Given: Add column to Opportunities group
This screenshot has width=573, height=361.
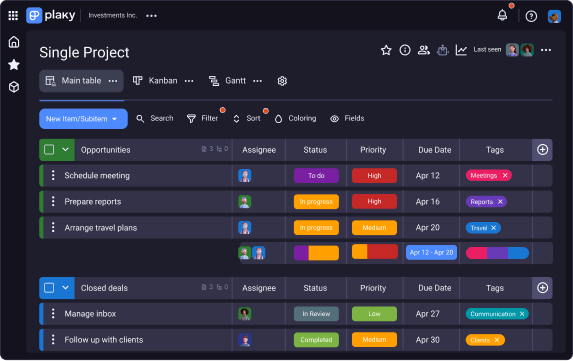Looking at the screenshot, I should (x=542, y=150).
